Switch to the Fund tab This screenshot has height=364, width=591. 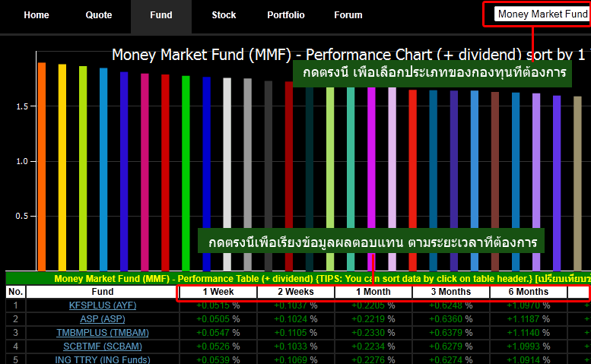[160, 15]
